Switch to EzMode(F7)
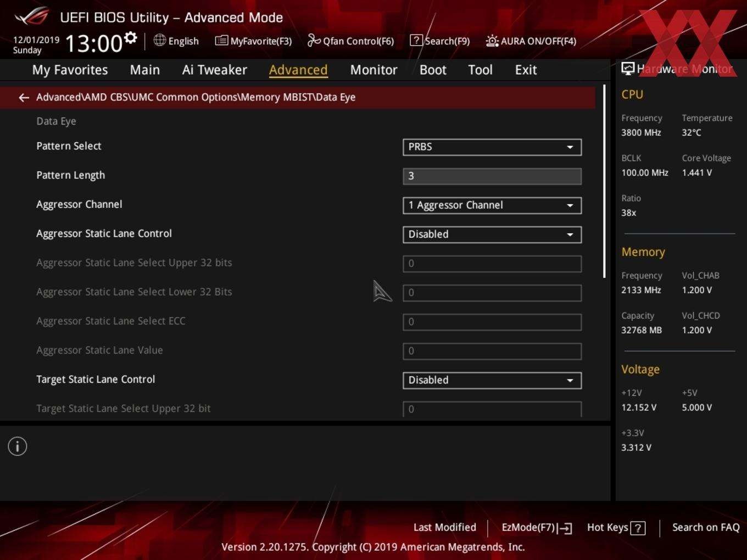Image resolution: width=747 pixels, height=560 pixels. point(537,528)
